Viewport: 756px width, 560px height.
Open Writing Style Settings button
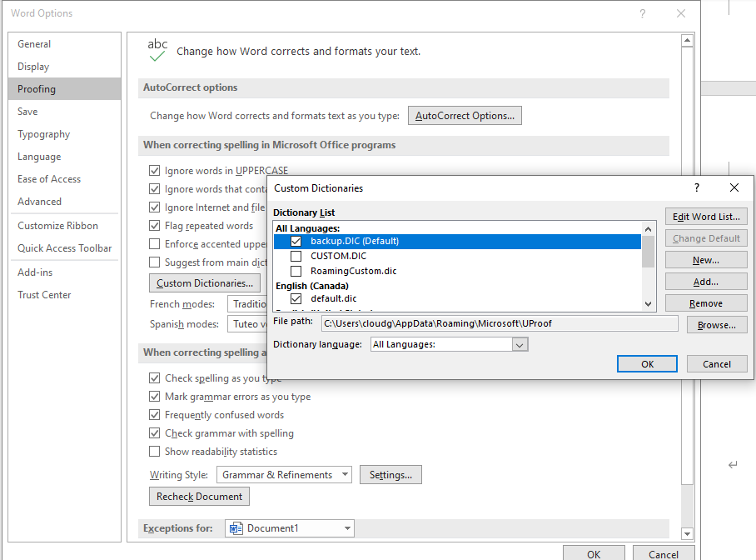(390, 474)
